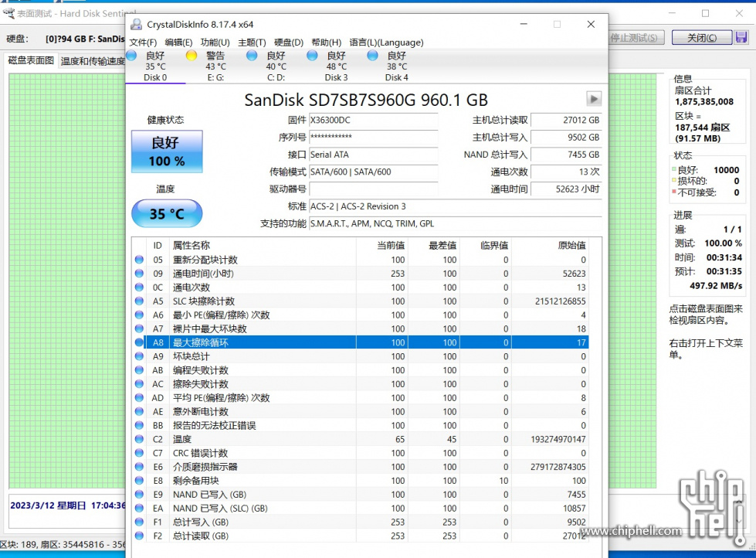Click the blue status circle above Disk 4
This screenshot has height=558, width=756.
point(372,56)
